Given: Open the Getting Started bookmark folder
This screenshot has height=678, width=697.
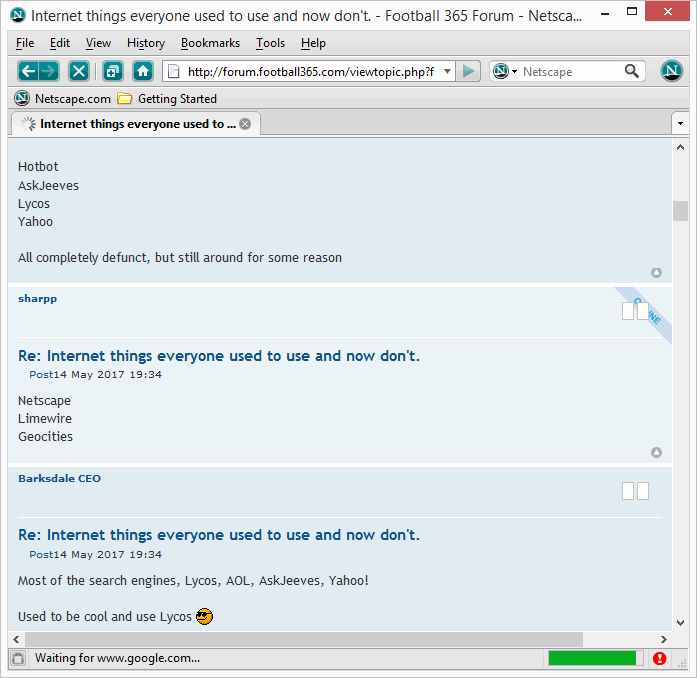Looking at the screenshot, I should (x=167, y=99).
